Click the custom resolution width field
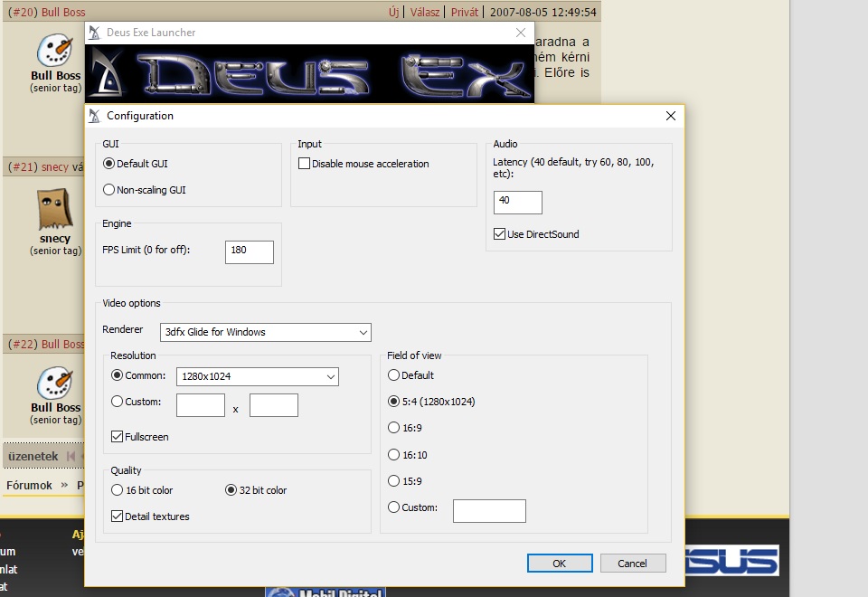The image size is (868, 597). click(201, 405)
